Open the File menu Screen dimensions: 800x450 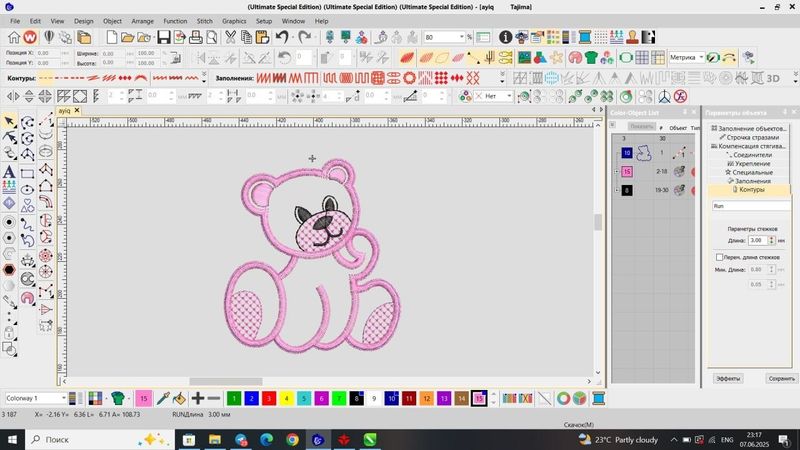pyautogui.click(x=15, y=21)
